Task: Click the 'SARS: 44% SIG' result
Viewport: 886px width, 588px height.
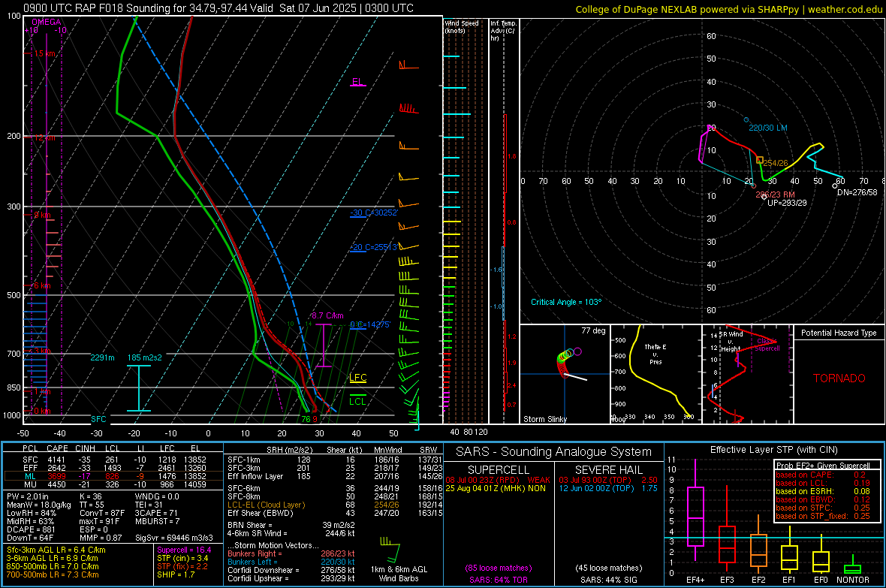Action: click(x=608, y=580)
